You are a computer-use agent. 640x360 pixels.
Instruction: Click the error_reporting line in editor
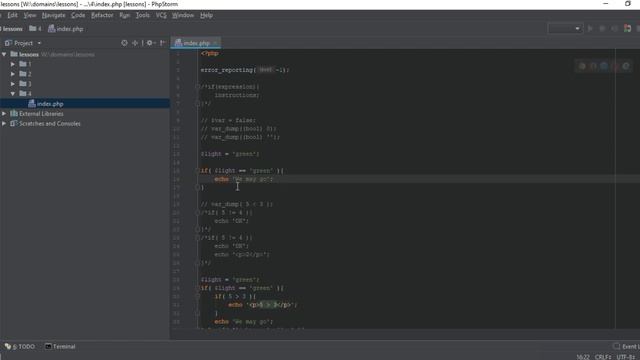point(244,70)
